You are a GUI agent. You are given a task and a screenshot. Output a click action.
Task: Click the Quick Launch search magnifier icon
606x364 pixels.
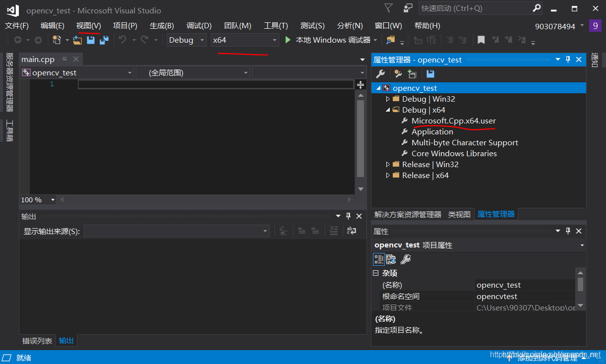[537, 8]
